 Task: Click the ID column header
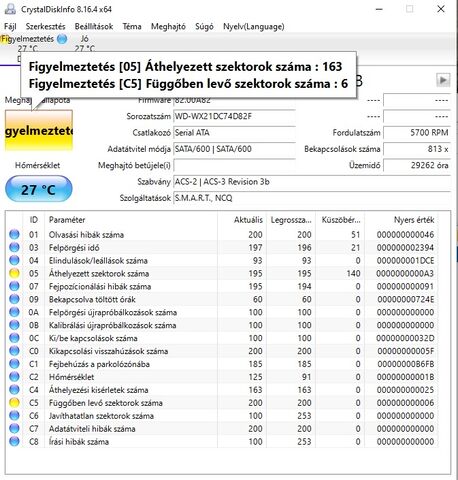tap(34, 220)
